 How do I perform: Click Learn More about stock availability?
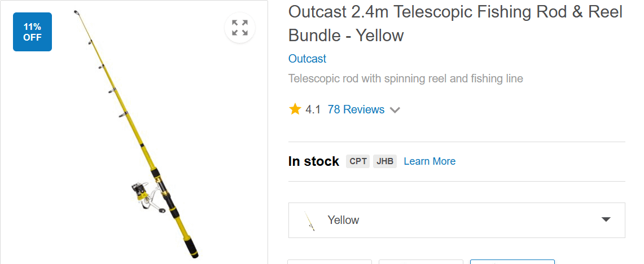click(430, 161)
